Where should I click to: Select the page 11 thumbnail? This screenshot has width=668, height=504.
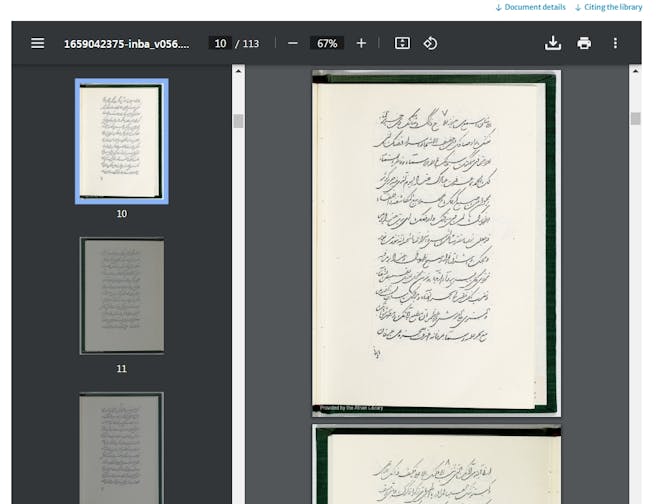pos(121,296)
